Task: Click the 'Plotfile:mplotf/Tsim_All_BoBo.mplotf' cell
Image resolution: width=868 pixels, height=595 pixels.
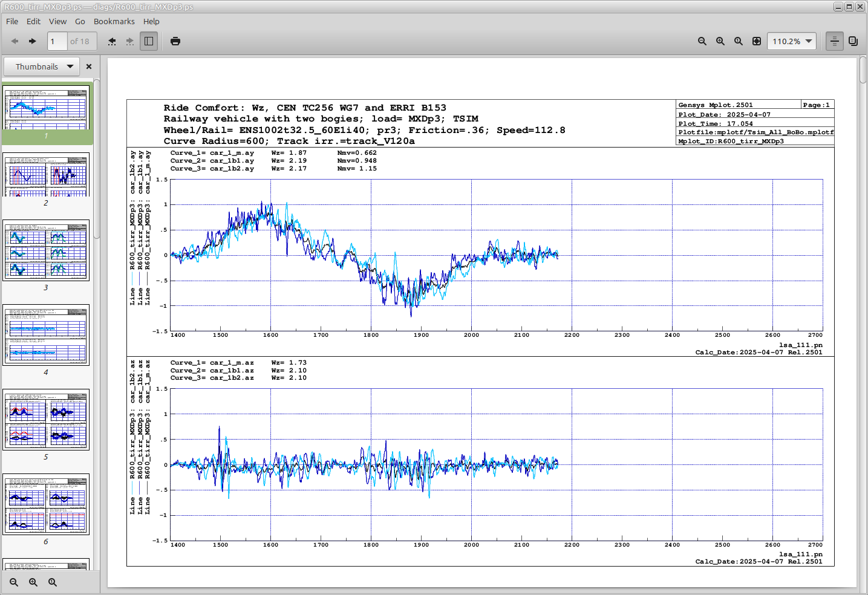Action: (x=756, y=132)
